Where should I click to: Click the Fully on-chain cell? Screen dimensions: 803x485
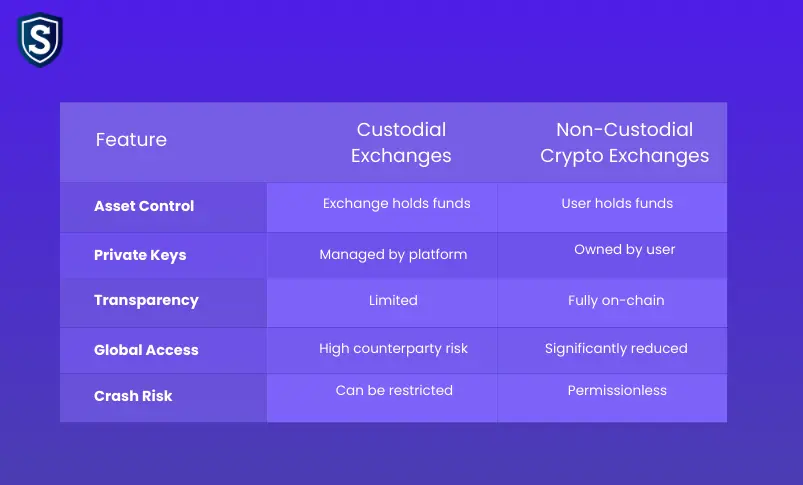tap(616, 300)
